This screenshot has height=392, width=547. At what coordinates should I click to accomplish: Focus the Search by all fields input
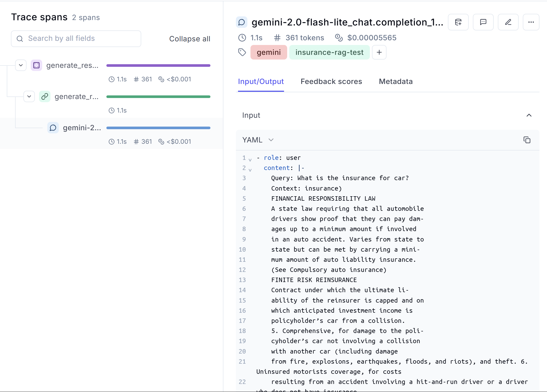(x=76, y=39)
